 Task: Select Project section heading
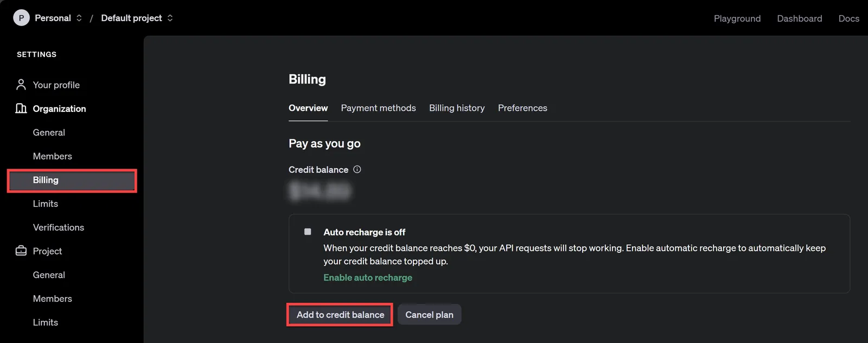[x=47, y=251]
